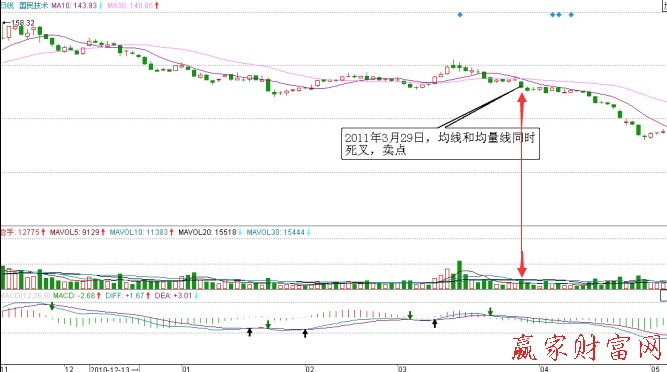Click the leftmost green MACD death-cross arrow
Screen dimensions: 667x372
pyautogui.click(x=52, y=306)
